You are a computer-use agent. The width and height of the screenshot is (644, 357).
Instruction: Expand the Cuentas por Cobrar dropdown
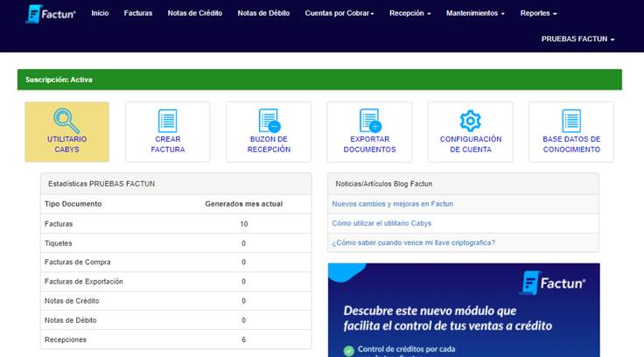click(339, 13)
